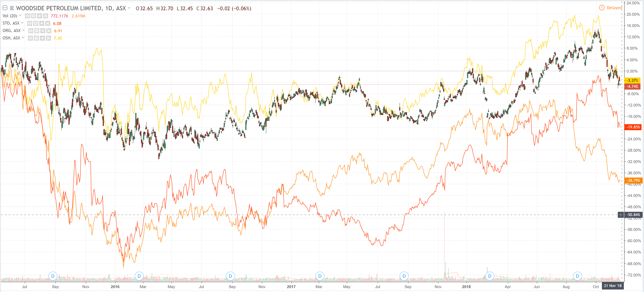Click the Delayed data warning icon
Image resolution: width=644 pixels, height=292 pixels.
602,8
